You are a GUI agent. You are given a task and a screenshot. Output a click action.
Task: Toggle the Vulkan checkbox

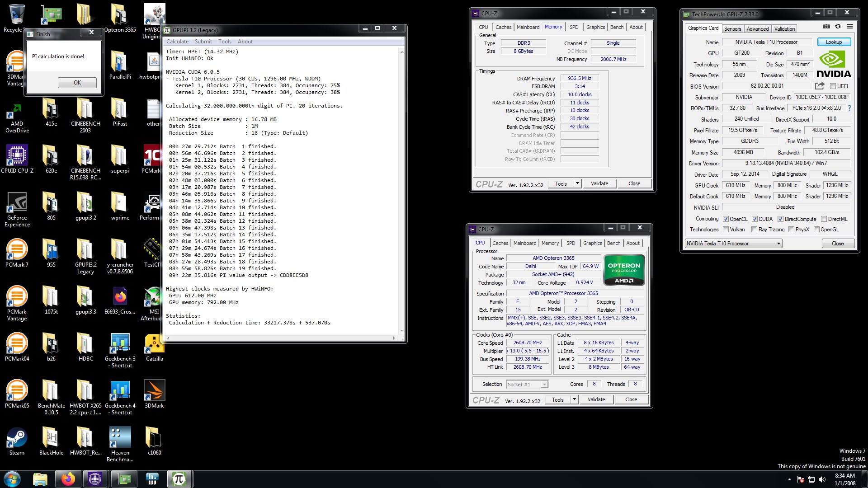(x=726, y=230)
